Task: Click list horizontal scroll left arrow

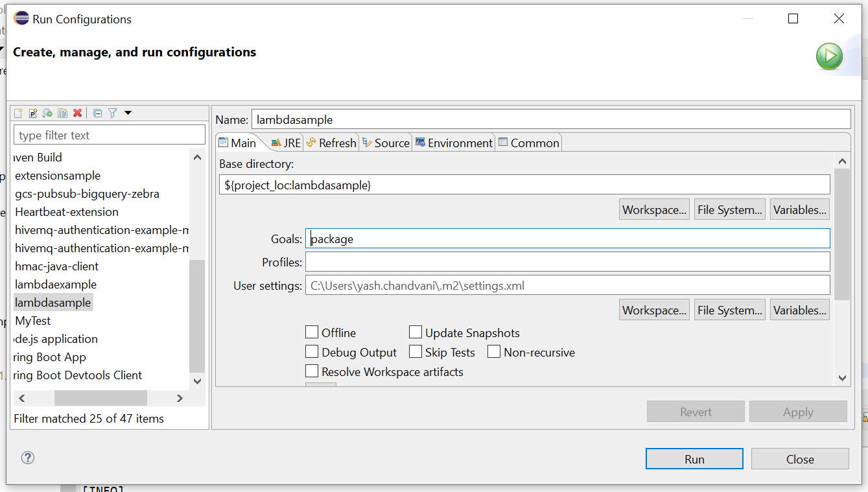Action: click(x=21, y=398)
